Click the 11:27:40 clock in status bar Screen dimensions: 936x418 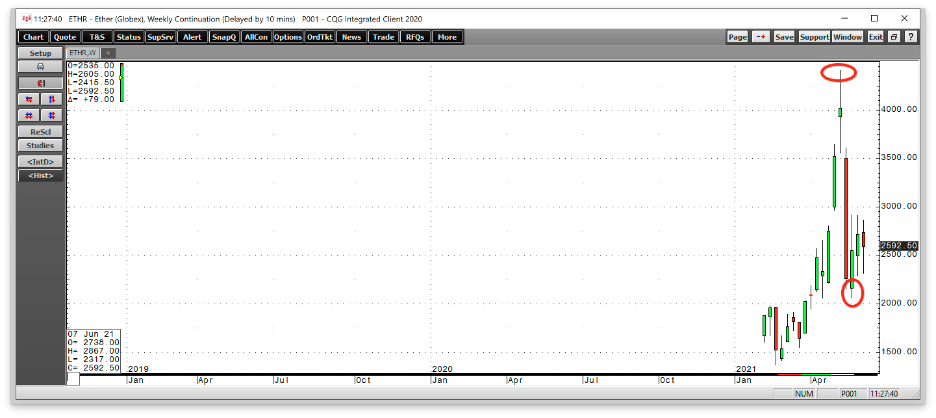pos(883,394)
